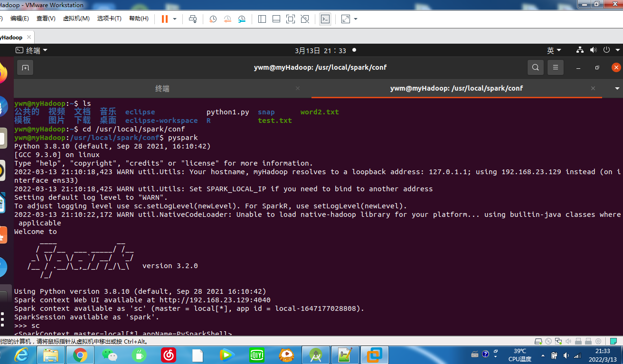Viewport: 623px width, 364px height.
Task: Show hidden tray icons with the up arrow
Action: coord(542,355)
